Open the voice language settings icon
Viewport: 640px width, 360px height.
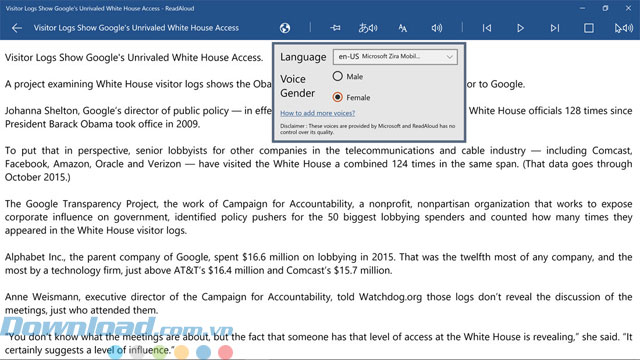tap(368, 28)
